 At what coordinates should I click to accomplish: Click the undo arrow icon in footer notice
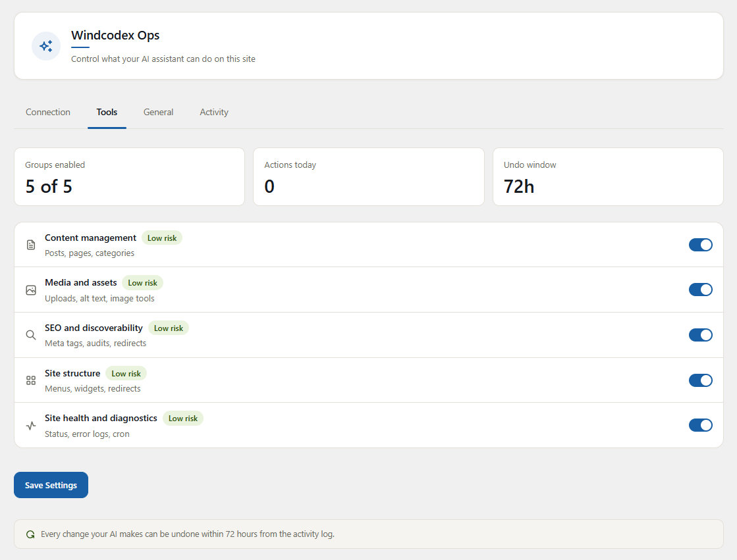(30, 534)
